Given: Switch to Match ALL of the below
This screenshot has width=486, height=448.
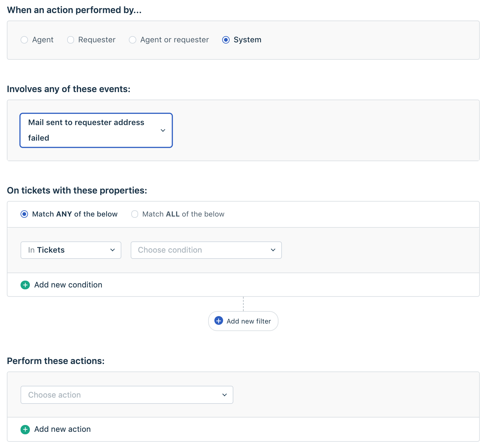Looking at the screenshot, I should click(x=135, y=214).
